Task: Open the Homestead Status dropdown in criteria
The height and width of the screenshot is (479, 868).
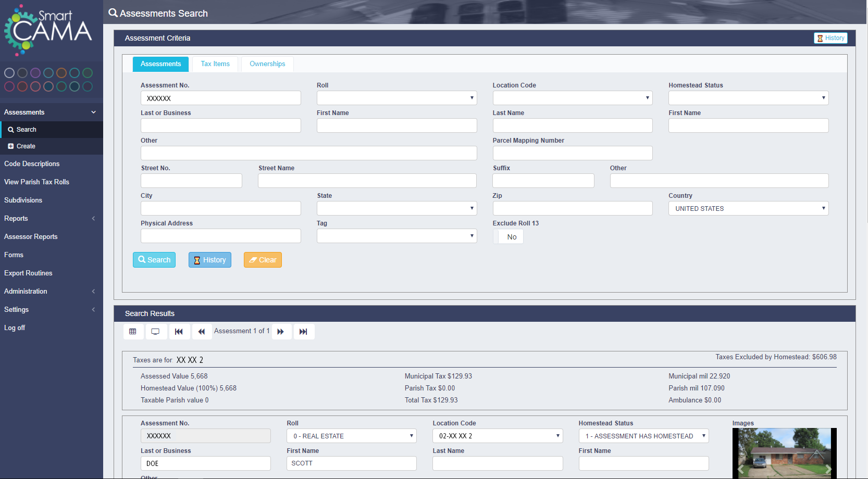Action: tap(748, 98)
